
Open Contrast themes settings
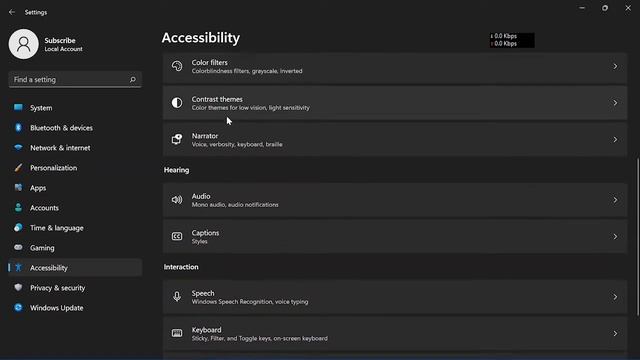coord(395,103)
